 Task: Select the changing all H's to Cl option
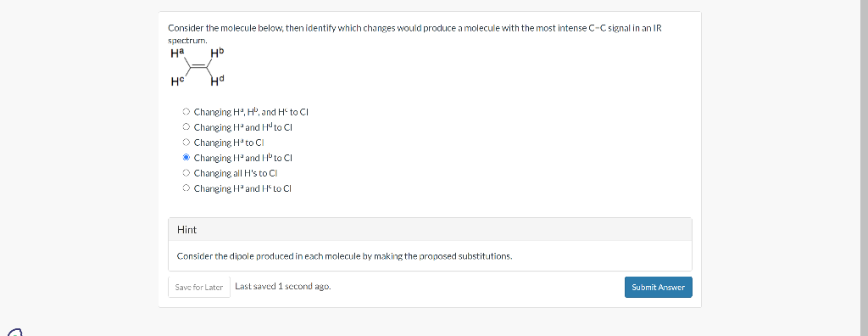pos(186,173)
